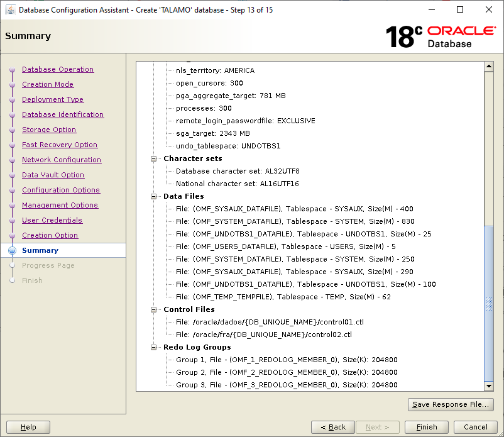
Task: Return to Creation Option step
Action: [50, 235]
